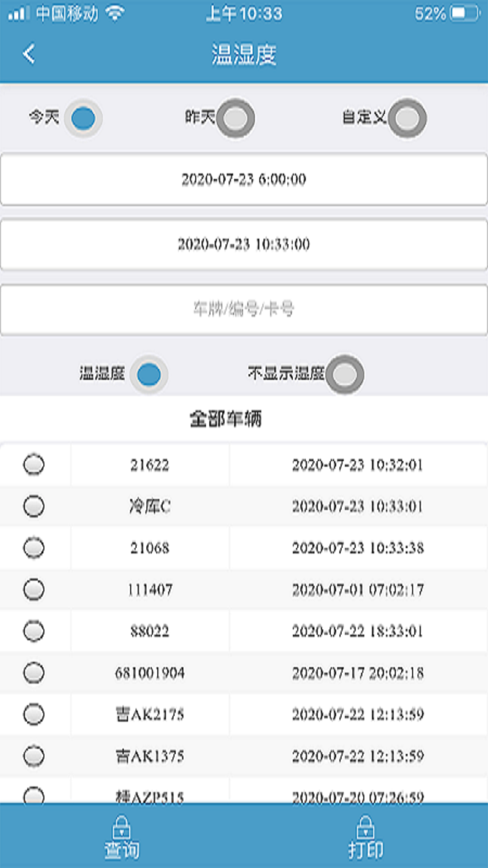The image size is (488, 868).
Task: Select the 今天 radio button
Action: pos(83,118)
